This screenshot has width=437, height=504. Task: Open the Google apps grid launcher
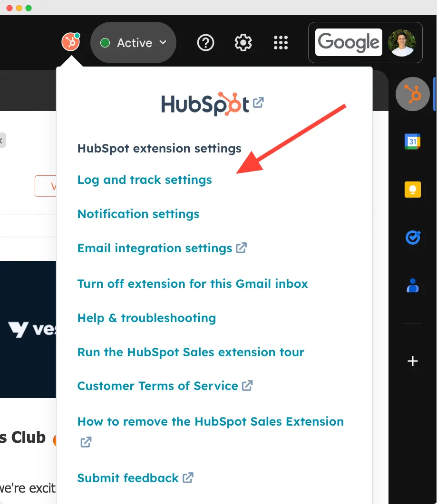tap(281, 42)
